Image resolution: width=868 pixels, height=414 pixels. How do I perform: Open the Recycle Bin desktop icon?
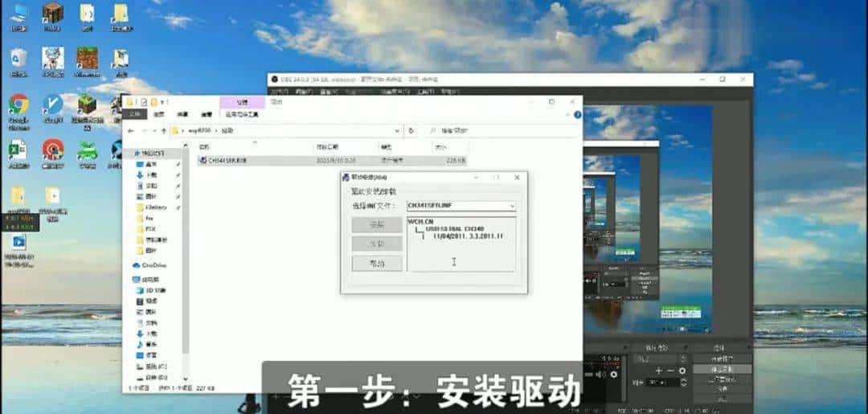(18, 61)
